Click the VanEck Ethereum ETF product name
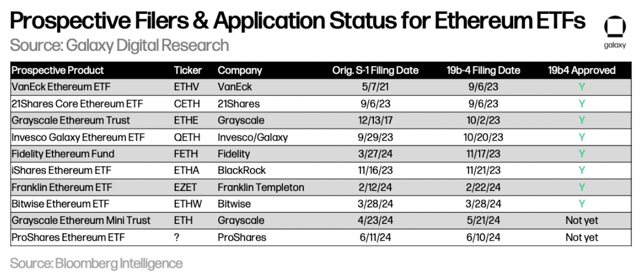644x279 pixels. pyautogui.click(x=58, y=87)
